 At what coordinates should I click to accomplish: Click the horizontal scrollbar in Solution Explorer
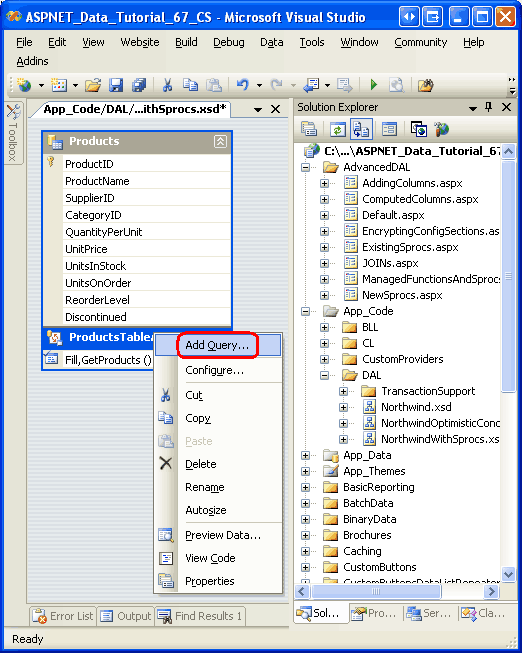click(x=396, y=591)
